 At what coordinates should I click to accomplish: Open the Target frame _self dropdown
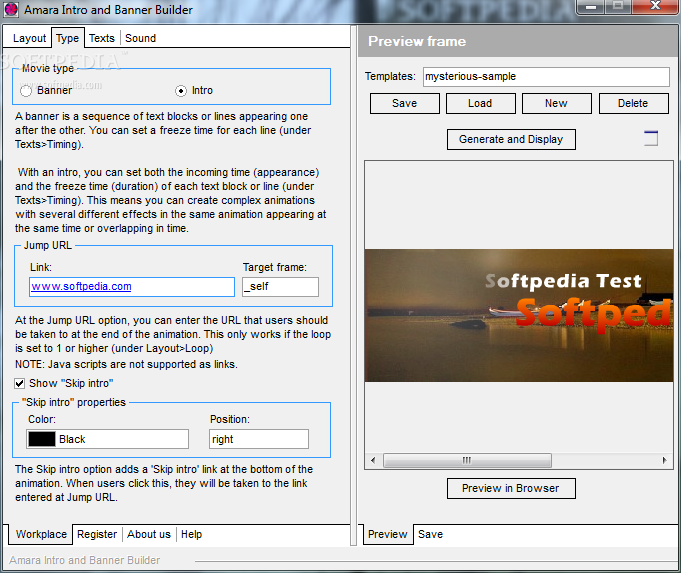pyautogui.click(x=280, y=287)
